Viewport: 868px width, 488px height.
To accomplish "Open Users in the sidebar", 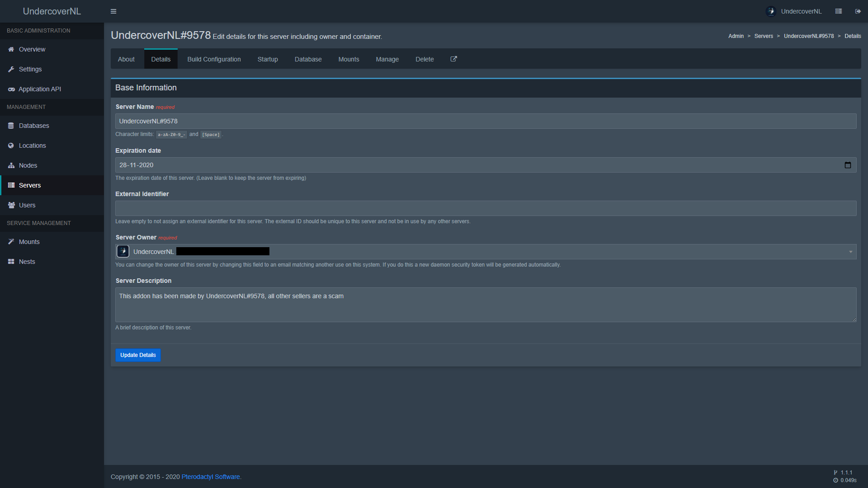I will click(x=52, y=205).
